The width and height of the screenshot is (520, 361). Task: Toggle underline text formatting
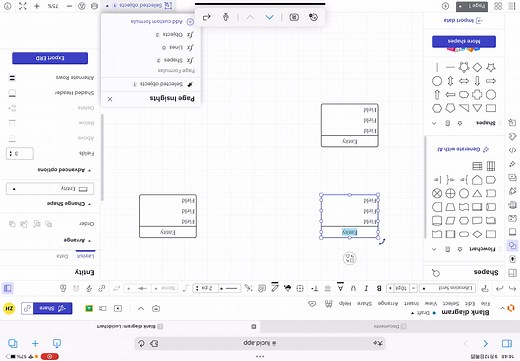[x=353, y=288]
